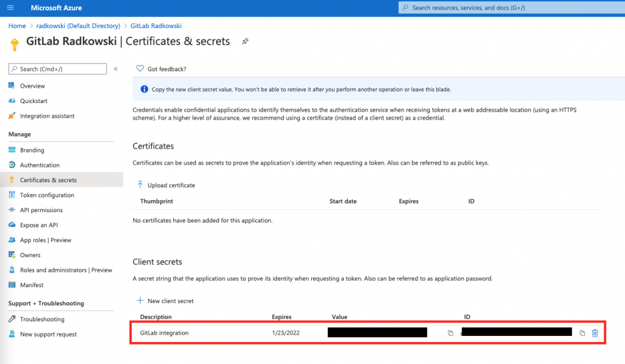
Task: Click the API permissions icon
Action: tap(12, 210)
